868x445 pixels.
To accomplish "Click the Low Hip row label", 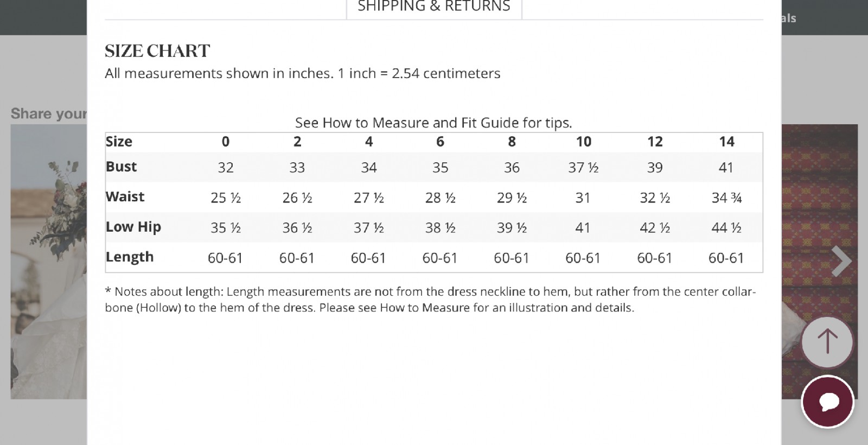I will click(x=133, y=227).
